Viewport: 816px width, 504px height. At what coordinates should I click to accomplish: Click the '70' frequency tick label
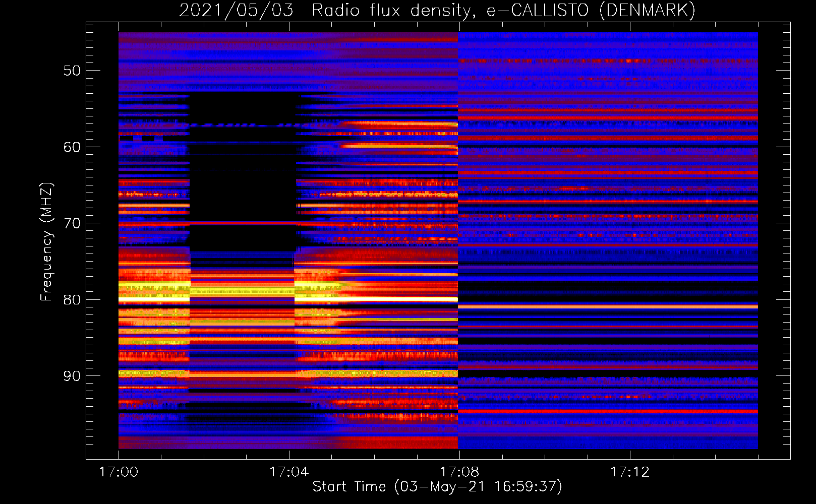(x=72, y=223)
